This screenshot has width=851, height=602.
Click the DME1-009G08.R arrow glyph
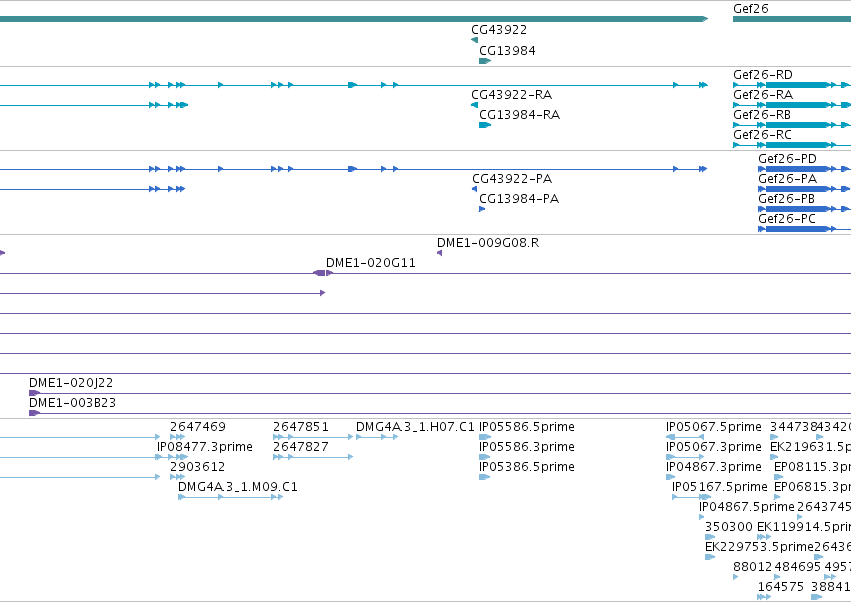click(x=440, y=254)
